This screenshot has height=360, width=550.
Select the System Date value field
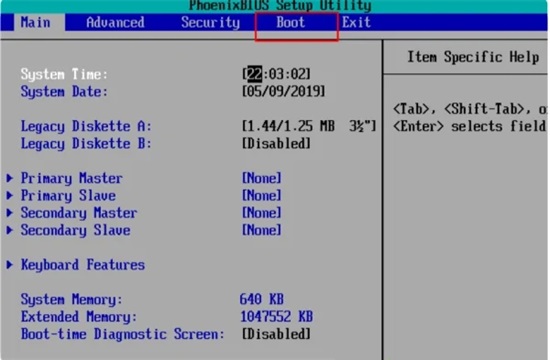[x=283, y=92]
